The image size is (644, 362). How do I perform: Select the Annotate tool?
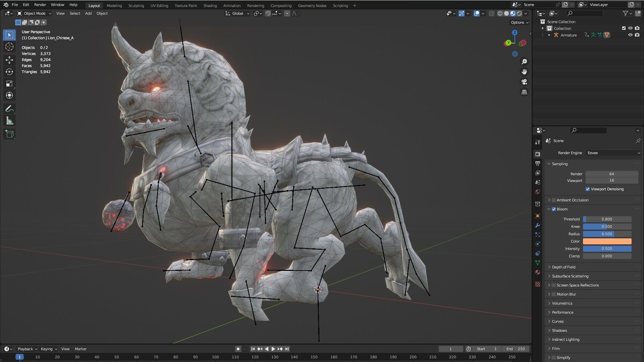9,109
